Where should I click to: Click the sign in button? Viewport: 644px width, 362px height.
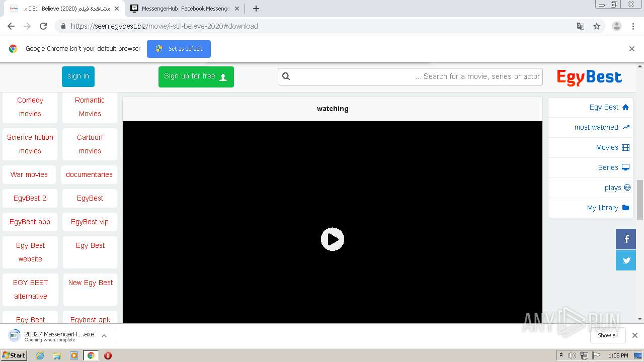(x=78, y=76)
